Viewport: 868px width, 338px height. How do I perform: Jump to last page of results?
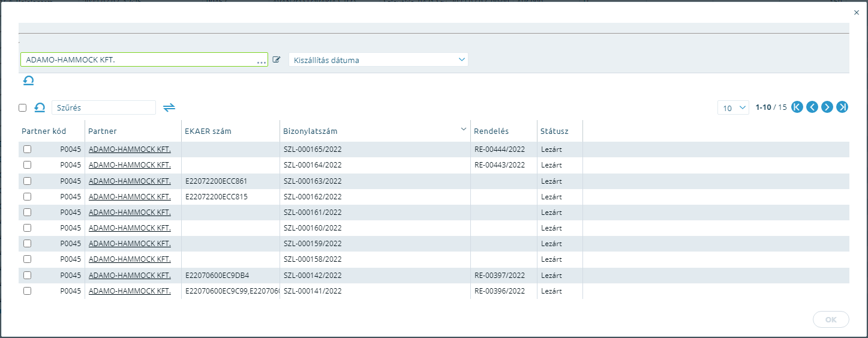point(842,107)
